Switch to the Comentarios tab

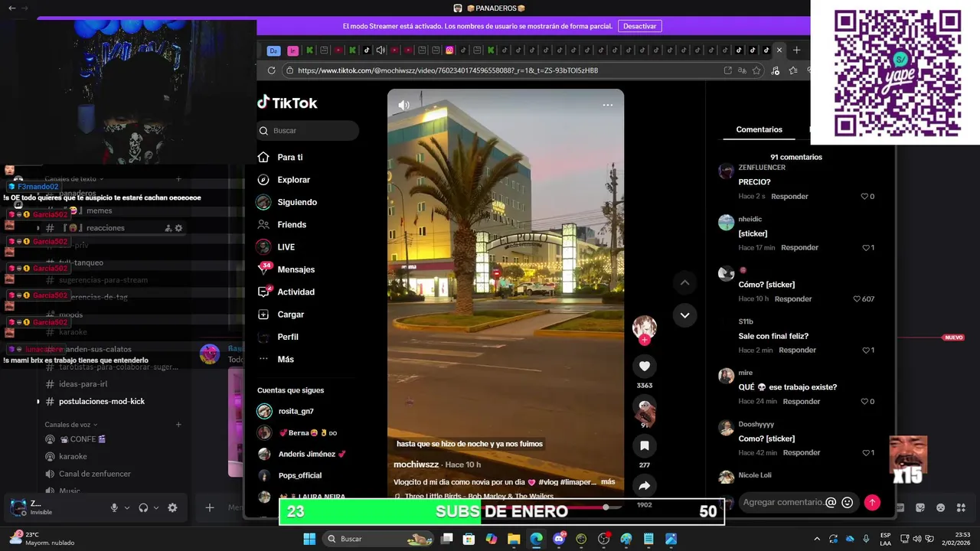(759, 129)
